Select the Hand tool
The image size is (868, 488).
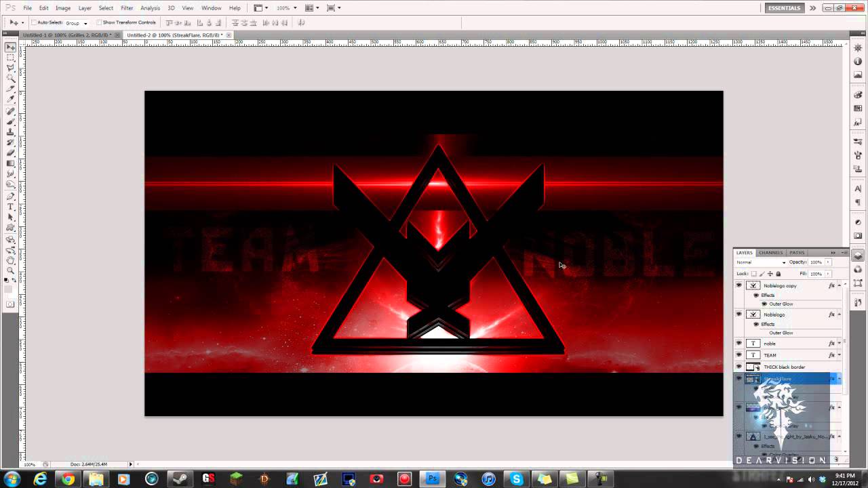(10, 260)
